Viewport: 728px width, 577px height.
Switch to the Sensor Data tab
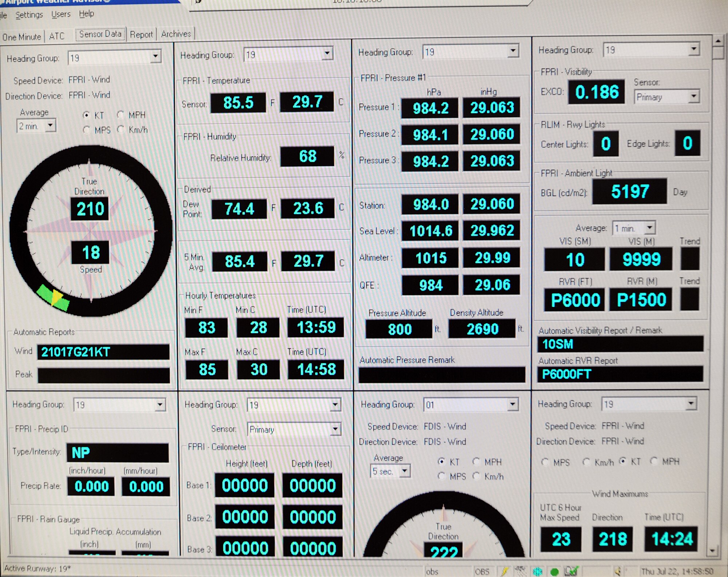click(100, 34)
